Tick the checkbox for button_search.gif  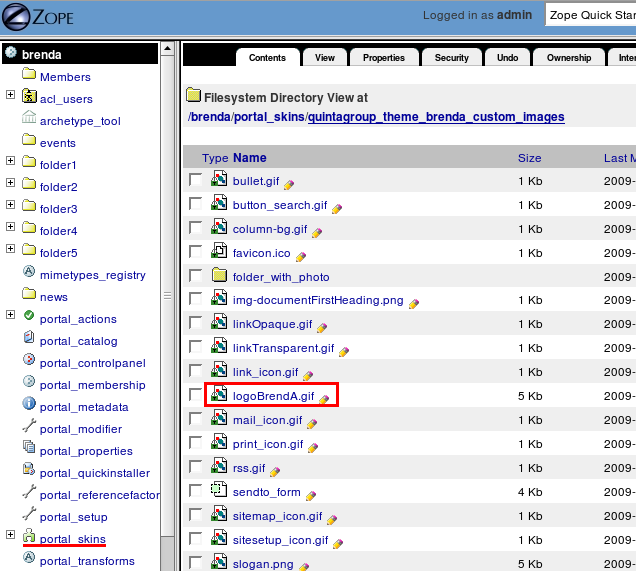[x=196, y=204]
